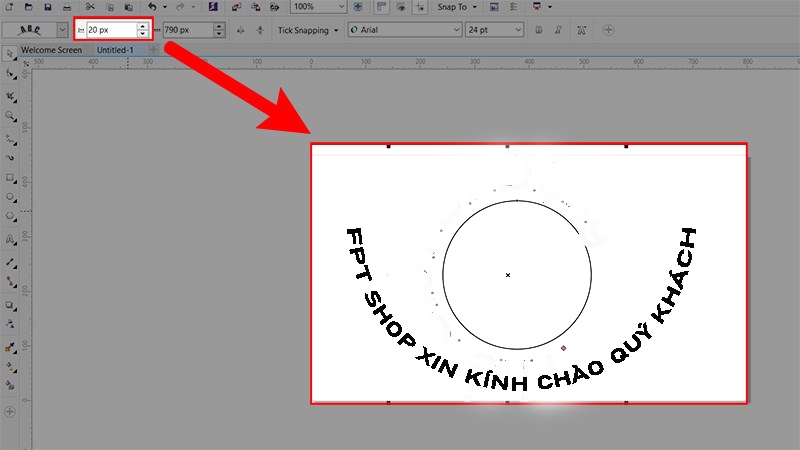Select the Pick tool

click(10, 54)
